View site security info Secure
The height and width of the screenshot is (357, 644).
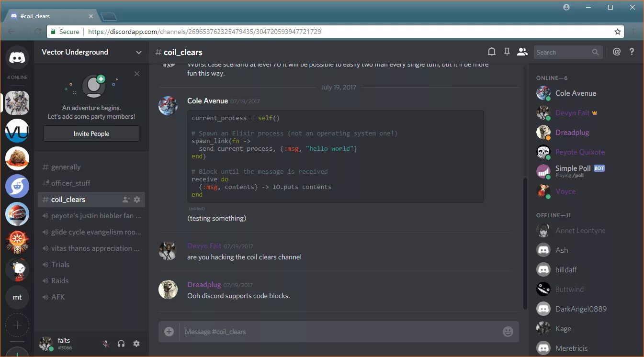point(65,32)
